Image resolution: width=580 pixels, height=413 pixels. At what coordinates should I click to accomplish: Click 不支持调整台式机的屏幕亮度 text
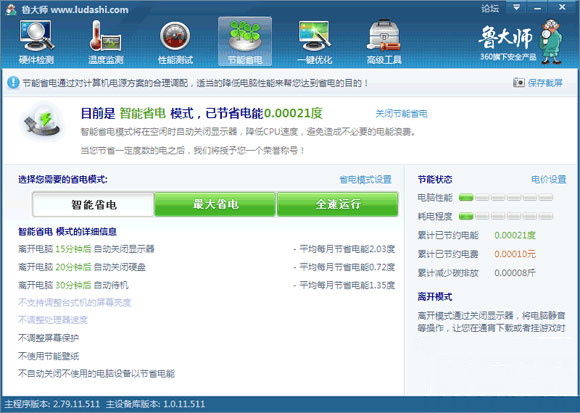[75, 302]
